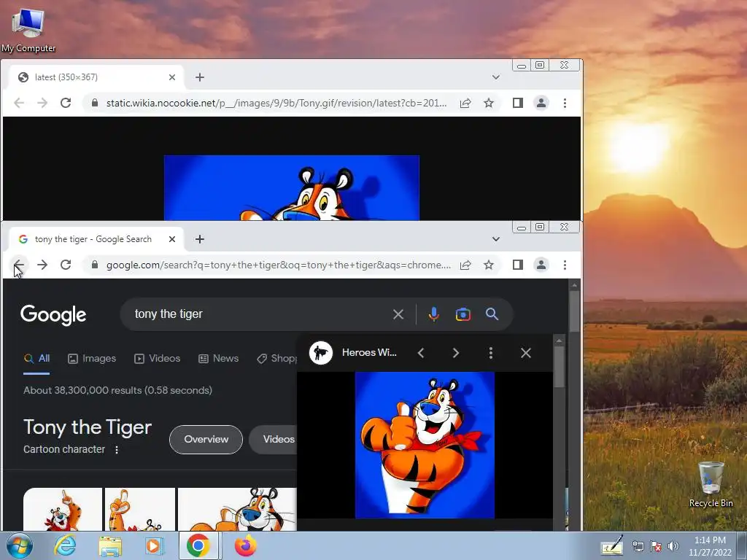The image size is (747, 560).
Task: Click the Google logo
Action: tap(53, 314)
